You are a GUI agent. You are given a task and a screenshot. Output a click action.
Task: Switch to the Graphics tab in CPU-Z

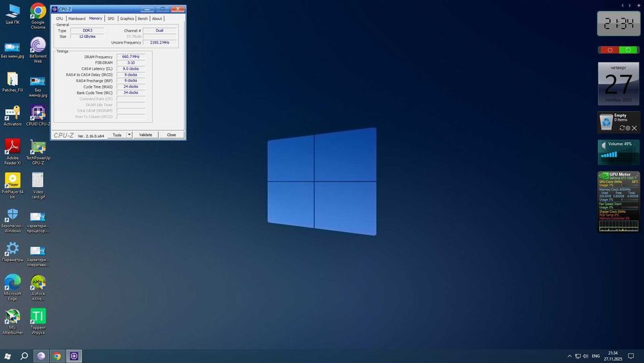point(127,19)
